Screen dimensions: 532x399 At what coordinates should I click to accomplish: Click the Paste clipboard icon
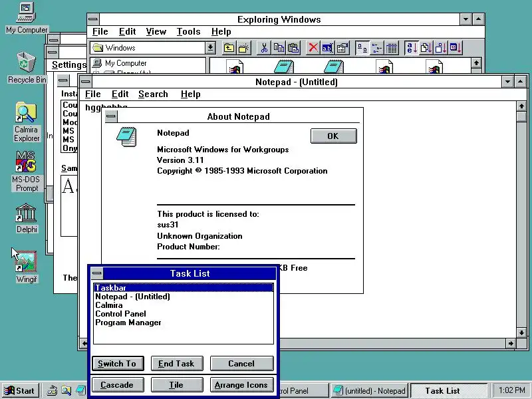pos(293,48)
